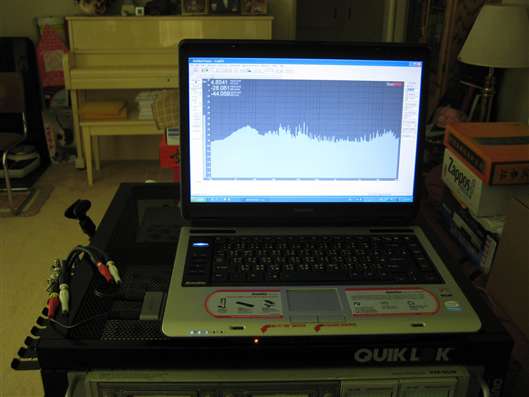Viewport: 529px width, 397px height.
Task: Click the small icon left of the spectrum graph
Action: [x=196, y=82]
